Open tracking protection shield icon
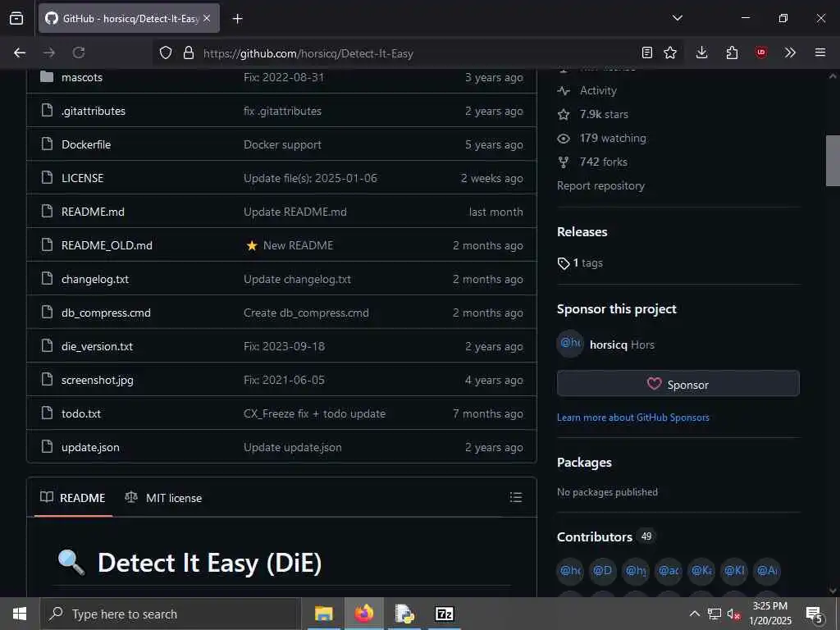The image size is (840, 630). [166, 52]
